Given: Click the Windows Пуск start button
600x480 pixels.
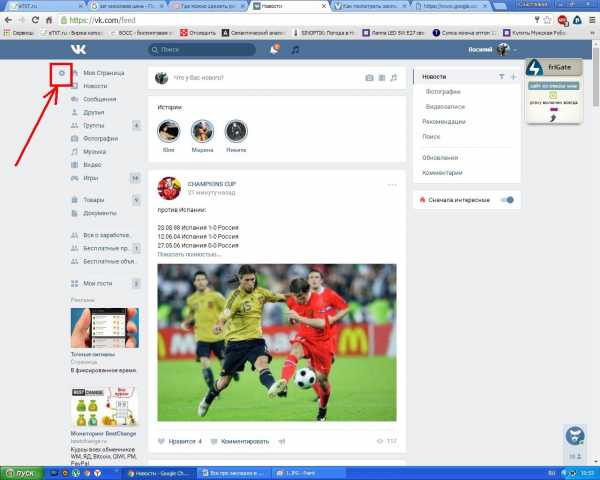Looking at the screenshot, I should click(21, 473).
